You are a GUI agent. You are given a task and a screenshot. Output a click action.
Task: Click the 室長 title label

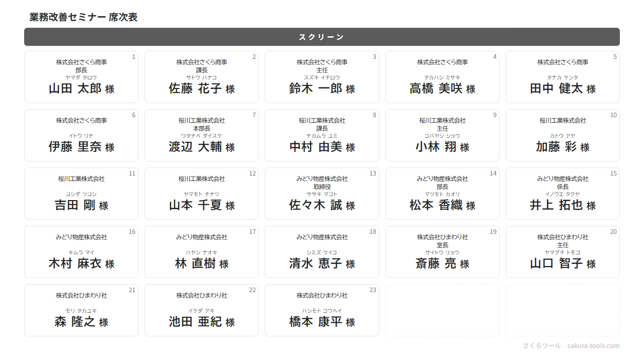pos(442,245)
